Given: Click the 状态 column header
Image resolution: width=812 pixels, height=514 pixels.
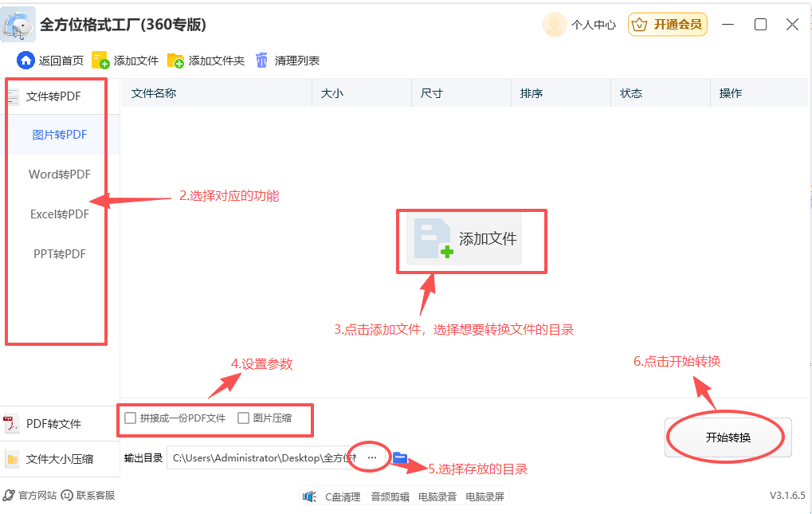Looking at the screenshot, I should tap(630, 92).
